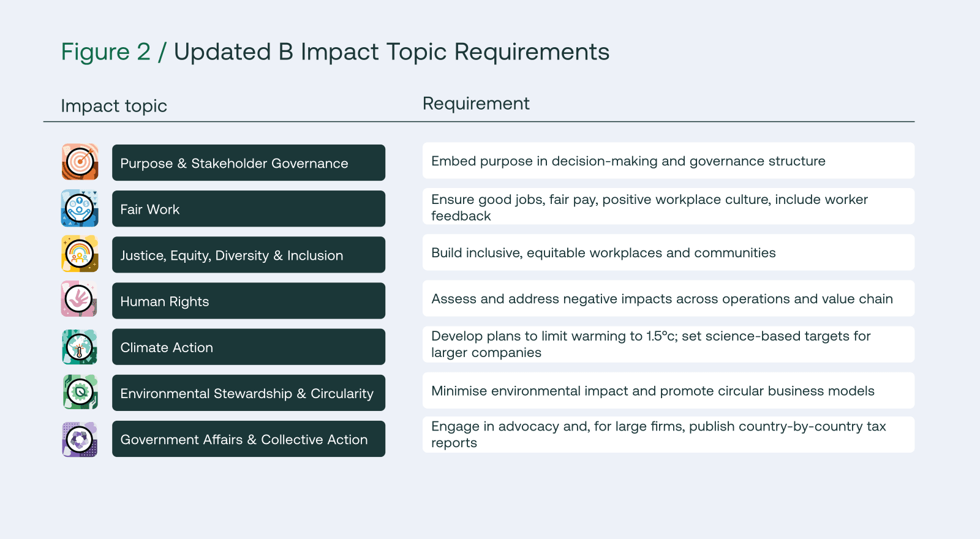Click the 'Ensure good jobs, fair pay' requirement text
This screenshot has height=539, width=980.
tap(649, 208)
